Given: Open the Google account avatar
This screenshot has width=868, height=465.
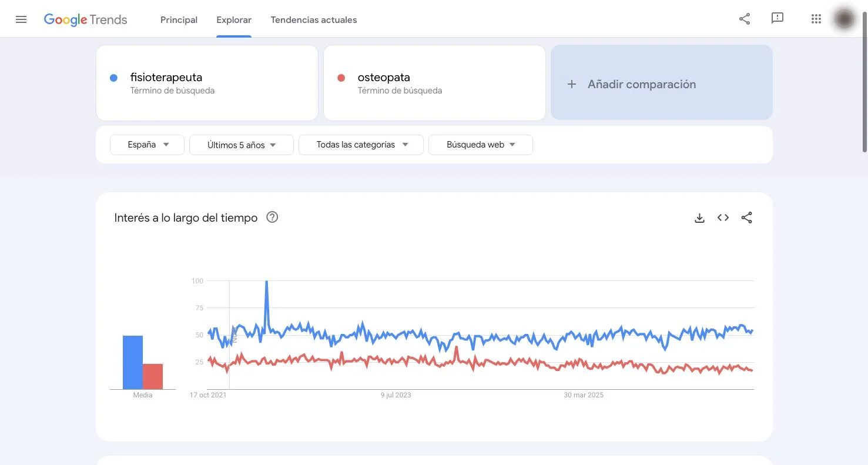Looking at the screenshot, I should click(x=844, y=19).
